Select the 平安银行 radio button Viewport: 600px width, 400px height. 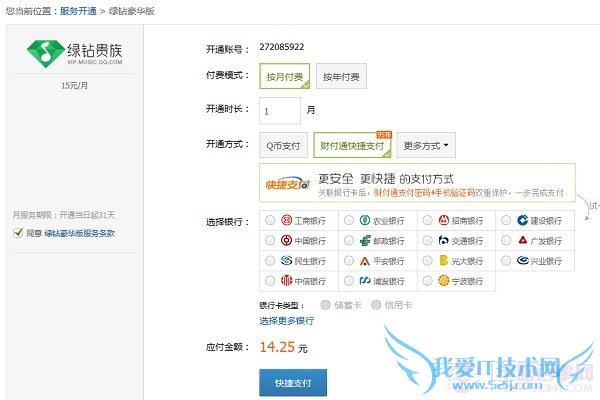click(349, 260)
